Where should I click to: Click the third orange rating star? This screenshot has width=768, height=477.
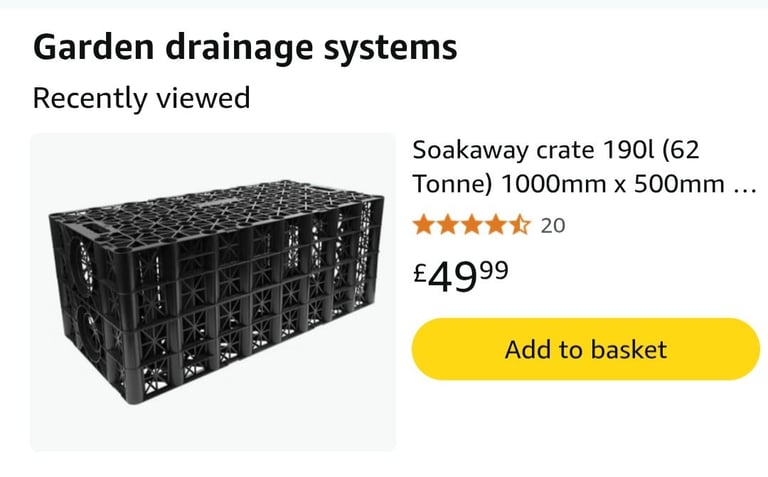tap(472, 225)
